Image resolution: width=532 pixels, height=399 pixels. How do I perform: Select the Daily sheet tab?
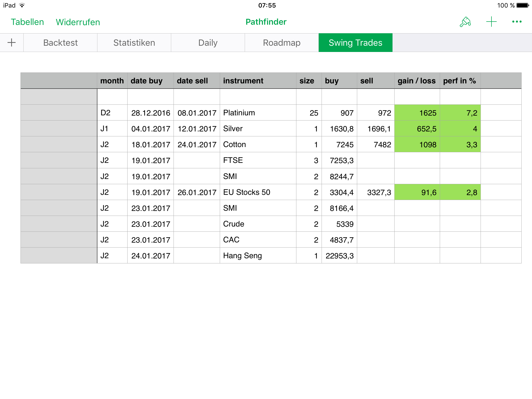coord(208,43)
